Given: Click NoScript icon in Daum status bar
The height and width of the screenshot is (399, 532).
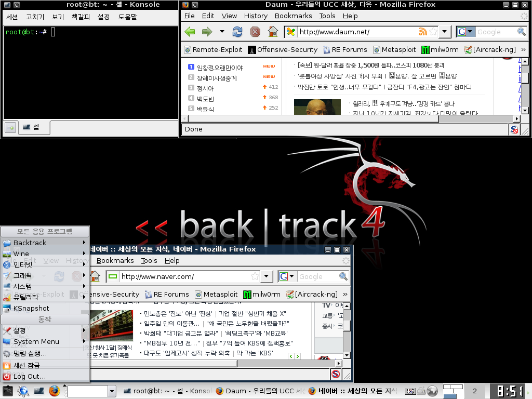Looking at the screenshot, I should [x=514, y=129].
